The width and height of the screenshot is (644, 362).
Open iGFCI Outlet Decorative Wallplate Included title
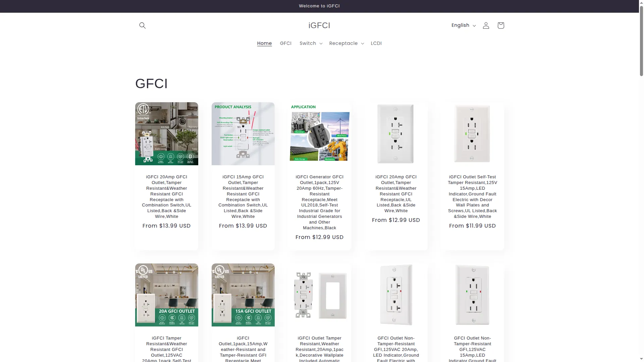(319, 349)
